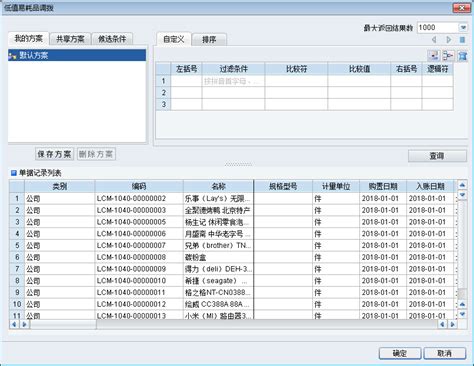Click the 购置日期 column header

tap(383, 186)
